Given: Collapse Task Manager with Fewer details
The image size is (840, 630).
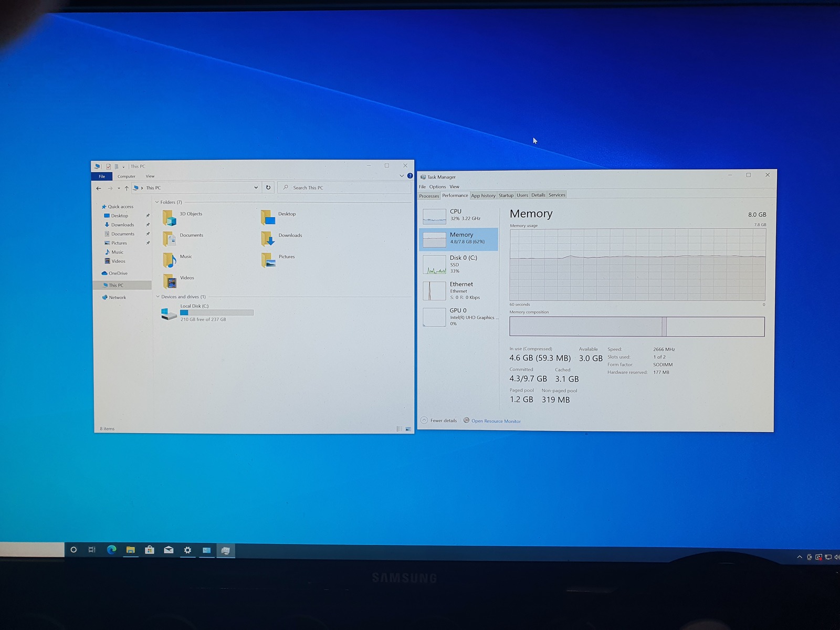Looking at the screenshot, I should pos(439,421).
